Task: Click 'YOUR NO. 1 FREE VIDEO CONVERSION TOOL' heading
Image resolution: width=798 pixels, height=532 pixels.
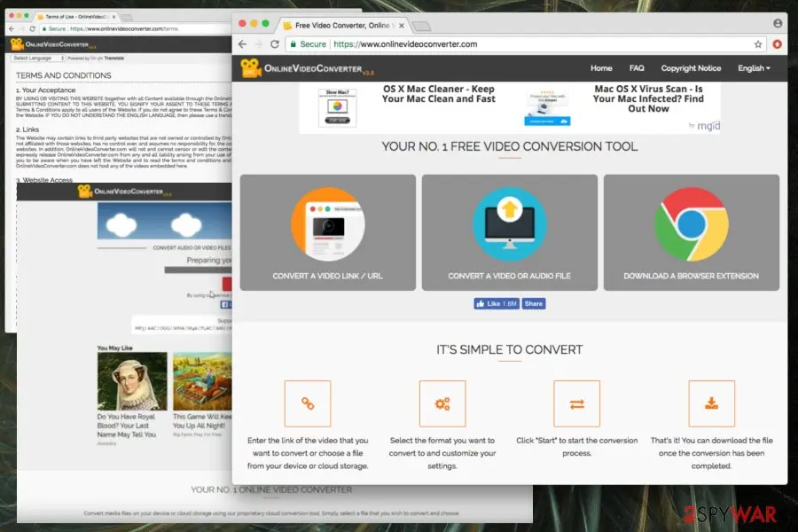Action: click(x=510, y=146)
